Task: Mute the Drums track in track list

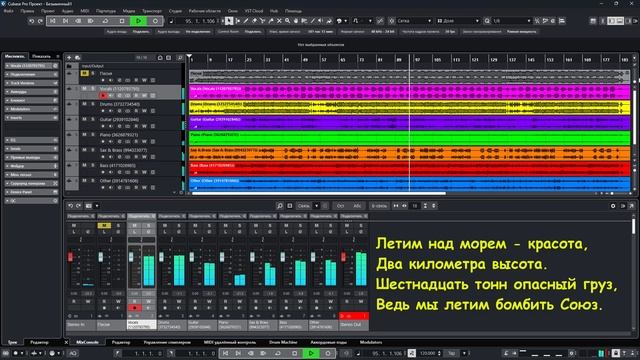Action: click(84, 104)
